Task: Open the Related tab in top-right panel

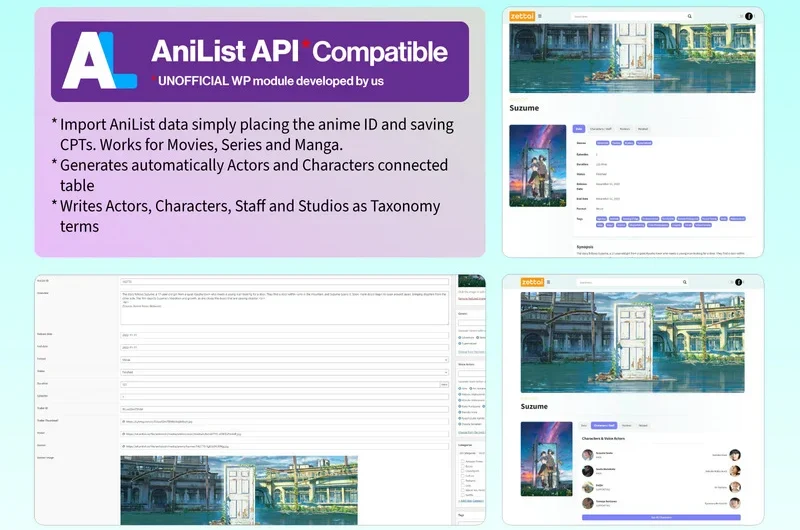Action: click(x=643, y=129)
